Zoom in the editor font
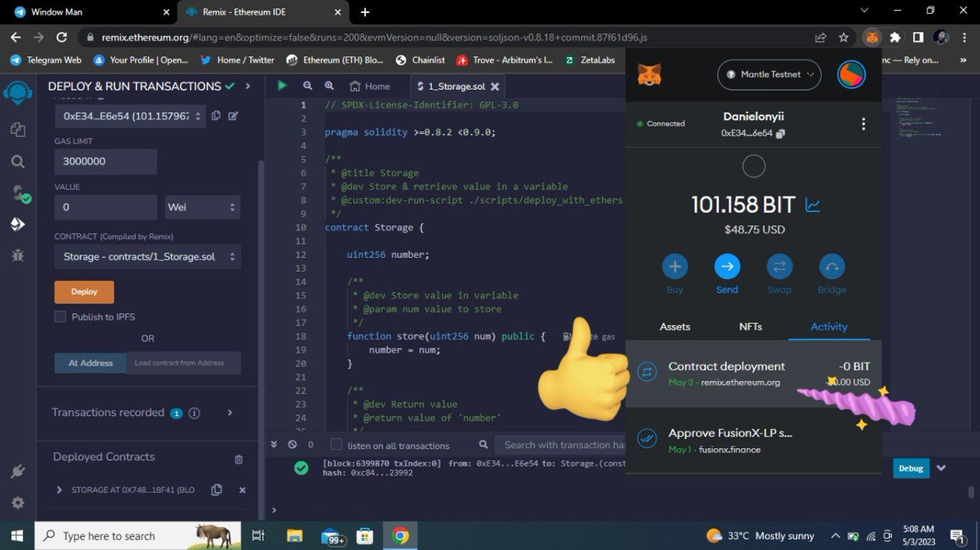Viewport: 980px width, 550px height. pos(329,86)
